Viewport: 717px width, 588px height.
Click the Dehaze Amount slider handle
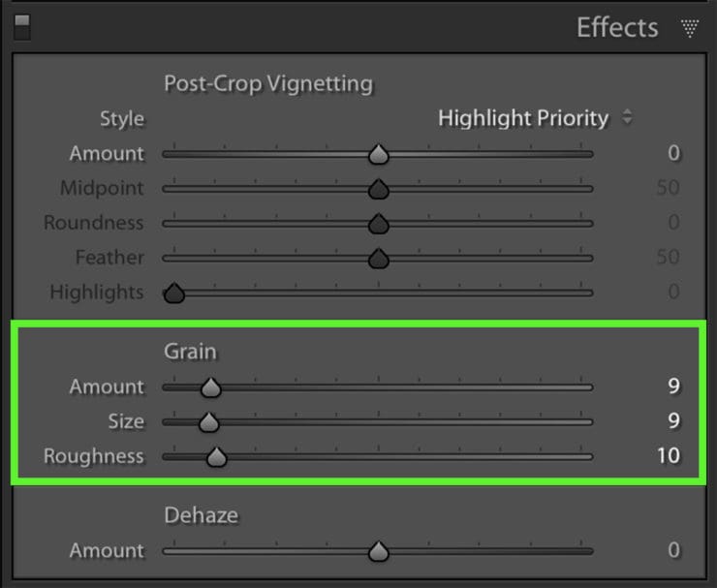[x=379, y=551]
